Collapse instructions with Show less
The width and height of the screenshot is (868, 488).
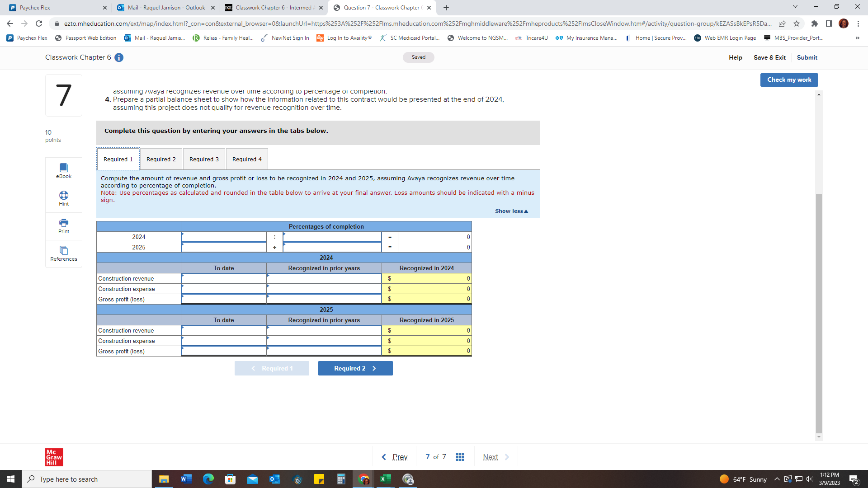point(511,211)
